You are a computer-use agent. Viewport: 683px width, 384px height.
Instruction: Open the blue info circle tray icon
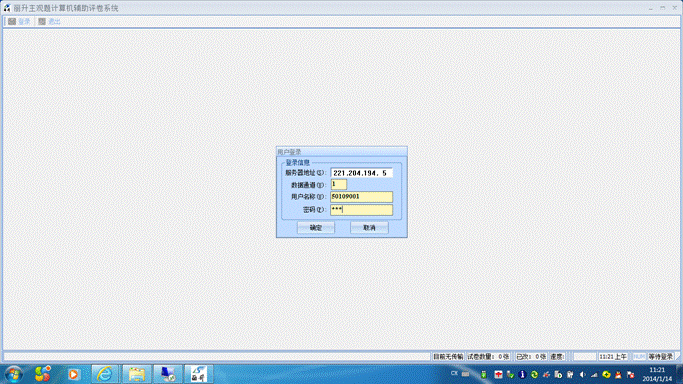(522, 374)
